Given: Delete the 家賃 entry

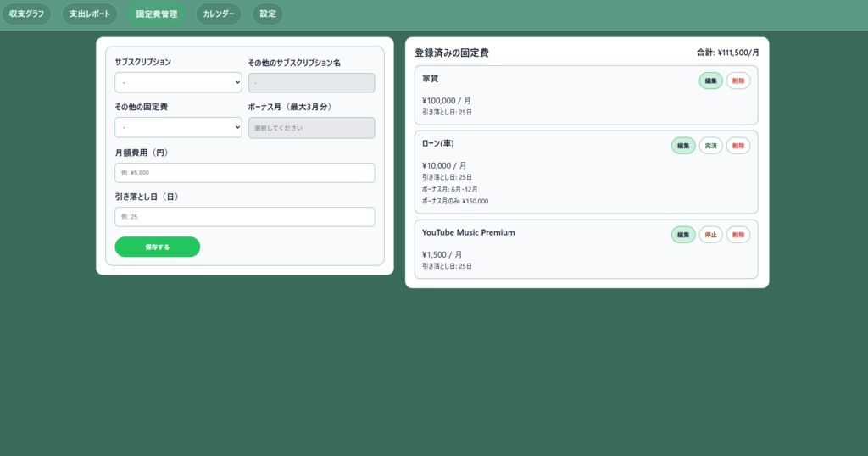Looking at the screenshot, I should point(738,81).
